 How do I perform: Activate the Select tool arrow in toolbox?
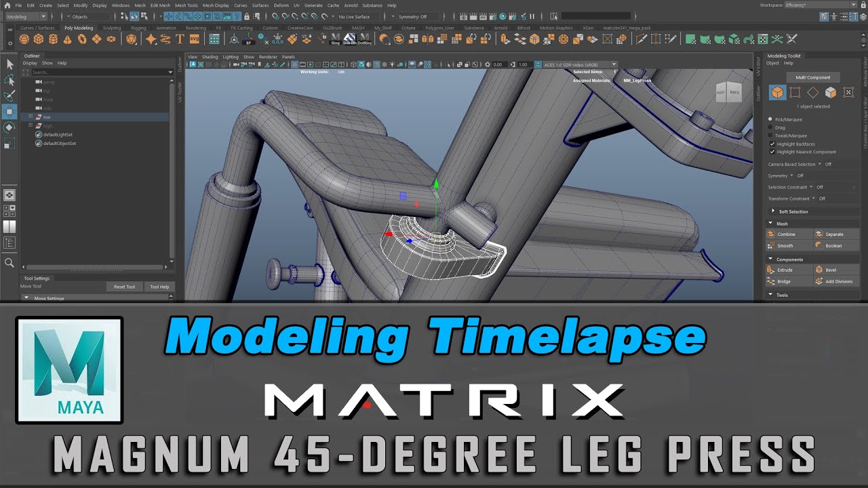9,64
